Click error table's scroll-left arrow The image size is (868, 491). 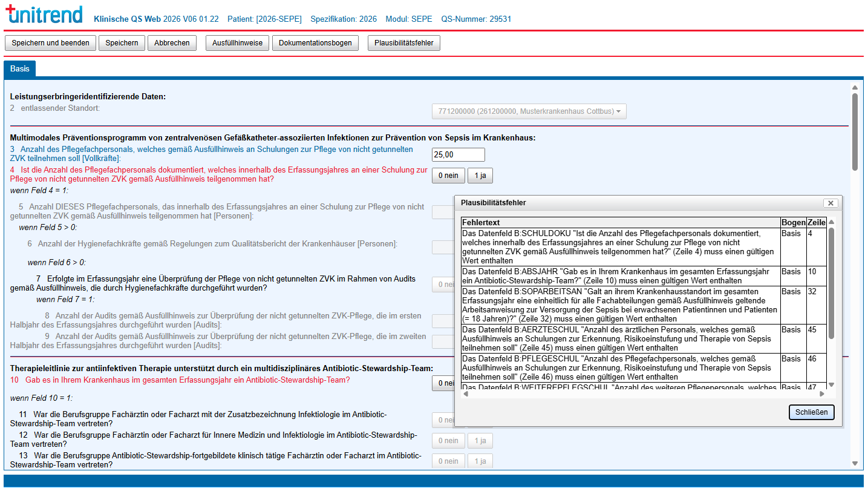465,394
